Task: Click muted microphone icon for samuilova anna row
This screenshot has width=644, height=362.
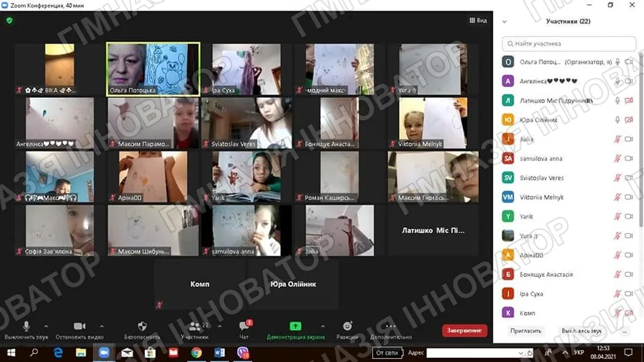Action: point(617,158)
